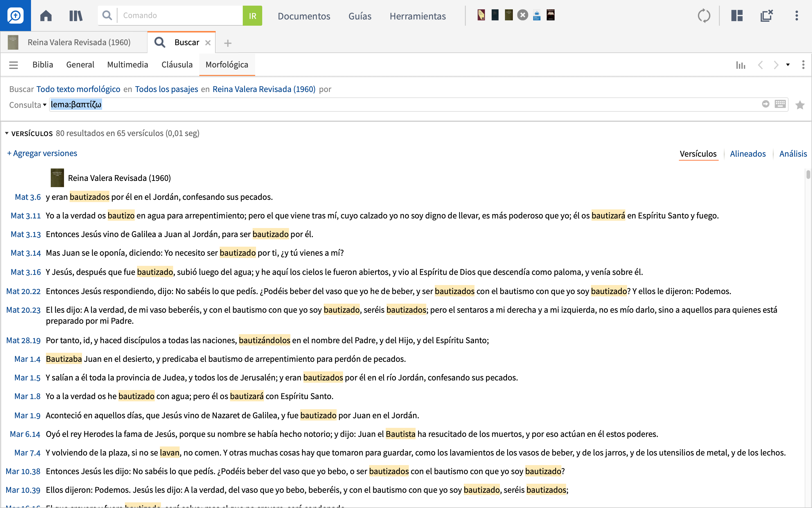Click the close all panels icon
812x508 pixels.
767,16
